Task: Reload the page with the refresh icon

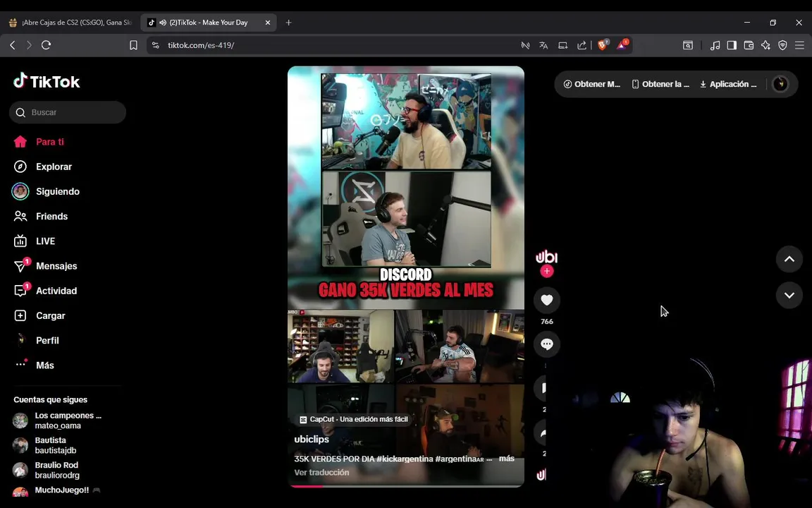Action: pyautogui.click(x=46, y=45)
